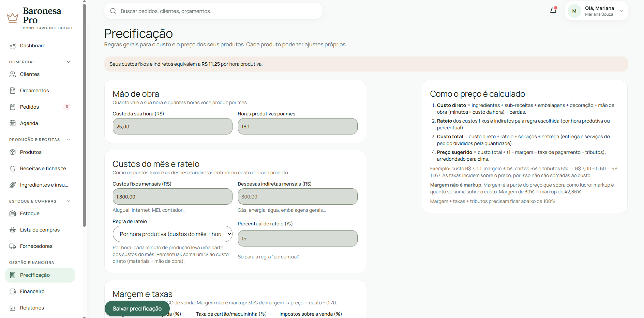Viewport: 644px width, 318px height.
Task: Click the Gestão Financeira section header
Action: 32,263
